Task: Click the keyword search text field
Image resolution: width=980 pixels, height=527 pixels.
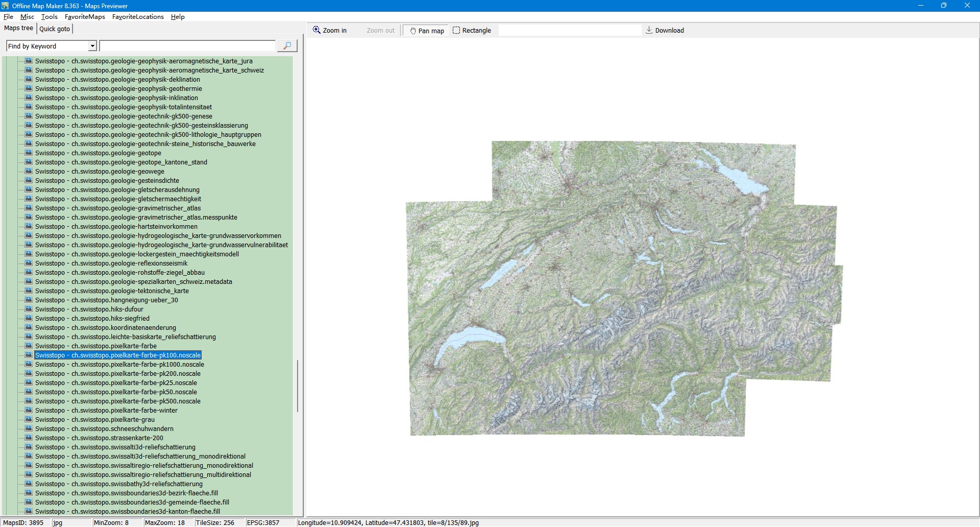Action: 187,46
